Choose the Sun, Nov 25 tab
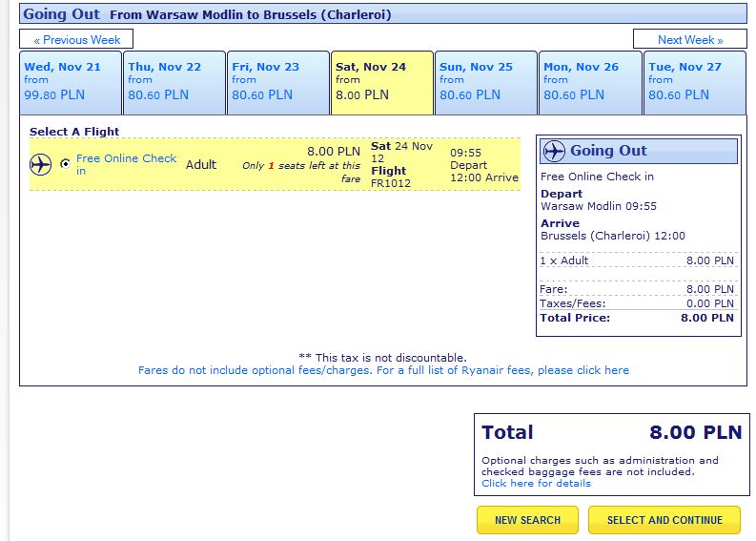 click(486, 82)
